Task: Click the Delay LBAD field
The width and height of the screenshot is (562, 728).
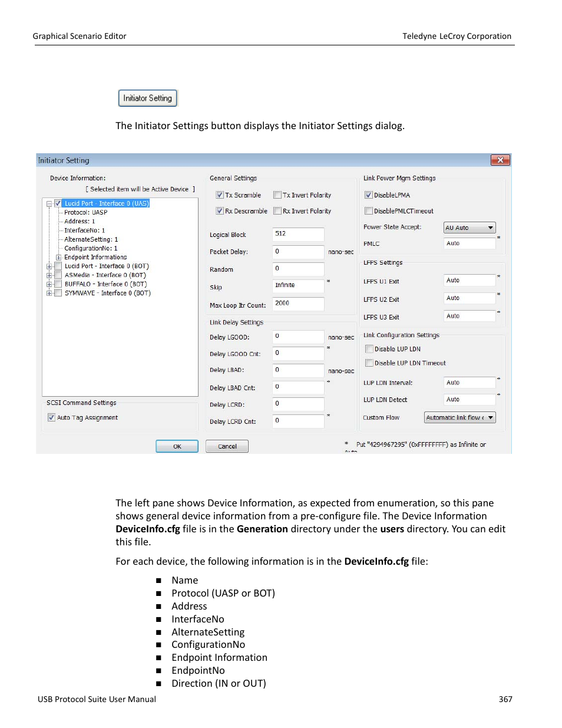Action: click(x=298, y=370)
